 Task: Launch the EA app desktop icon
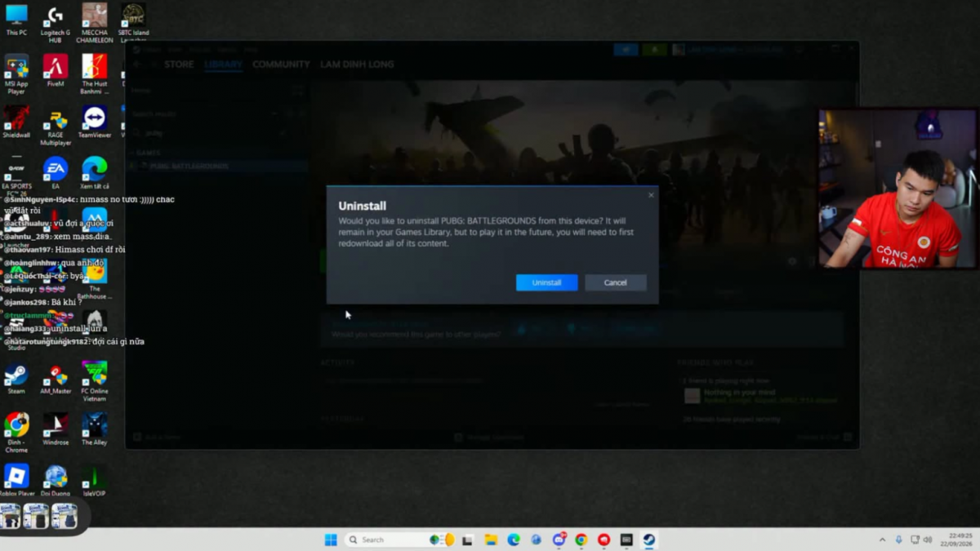[x=56, y=173]
